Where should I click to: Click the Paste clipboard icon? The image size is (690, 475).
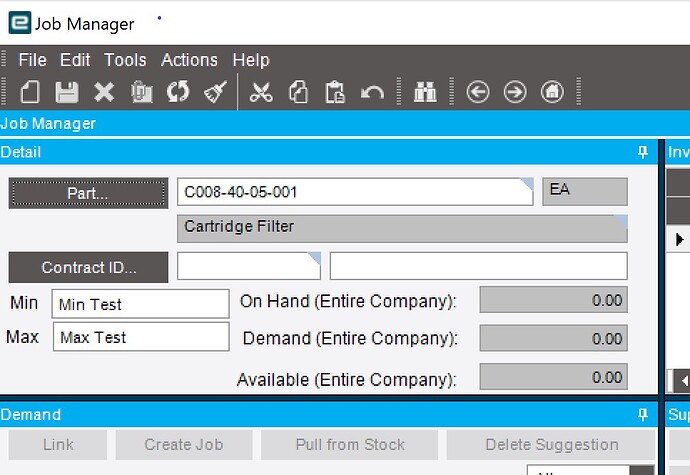pyautogui.click(x=335, y=92)
